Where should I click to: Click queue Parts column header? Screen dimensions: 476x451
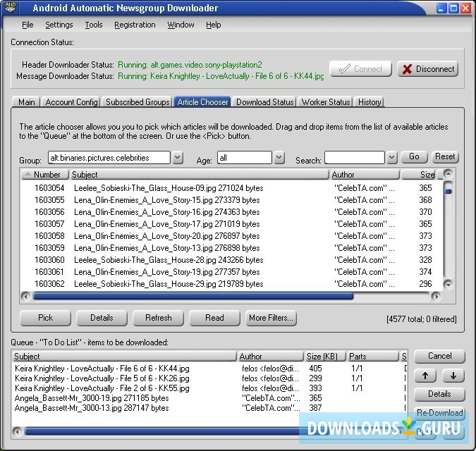(372, 357)
